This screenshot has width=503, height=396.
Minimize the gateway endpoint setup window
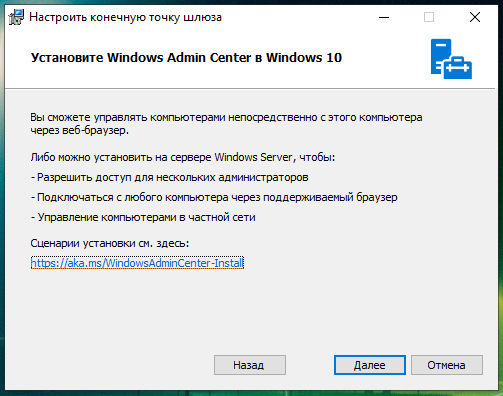coord(384,17)
